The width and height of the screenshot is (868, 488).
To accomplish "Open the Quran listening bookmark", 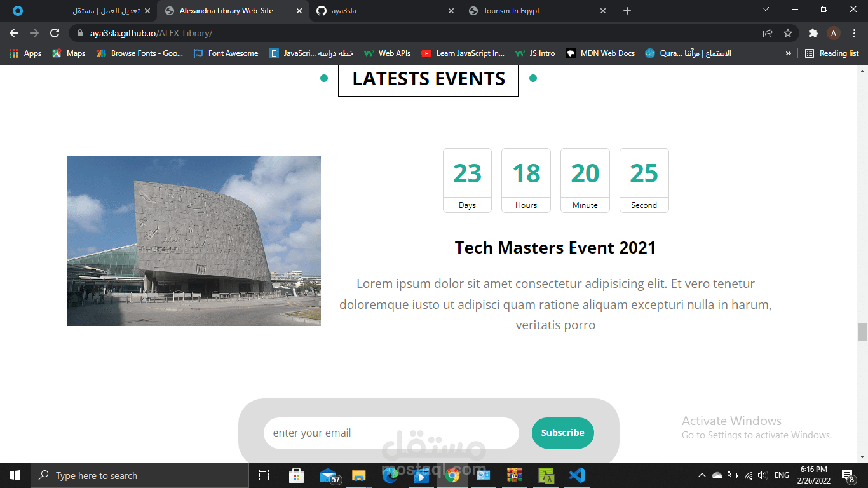I will click(688, 53).
